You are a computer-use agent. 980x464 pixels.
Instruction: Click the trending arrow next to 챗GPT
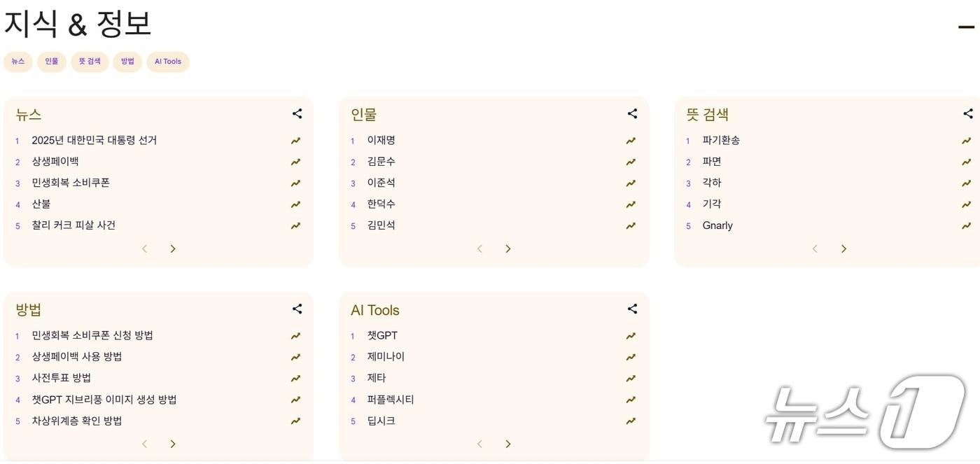pos(630,335)
